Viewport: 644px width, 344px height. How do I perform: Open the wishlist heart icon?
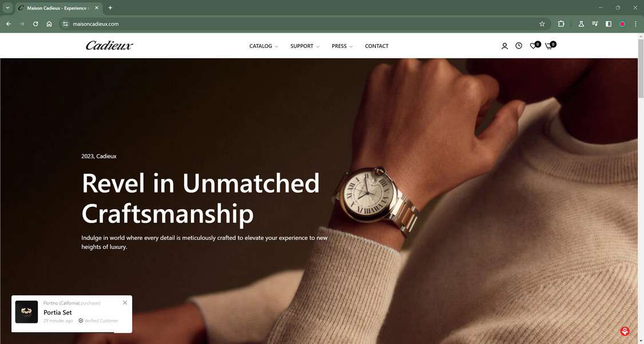pos(534,46)
